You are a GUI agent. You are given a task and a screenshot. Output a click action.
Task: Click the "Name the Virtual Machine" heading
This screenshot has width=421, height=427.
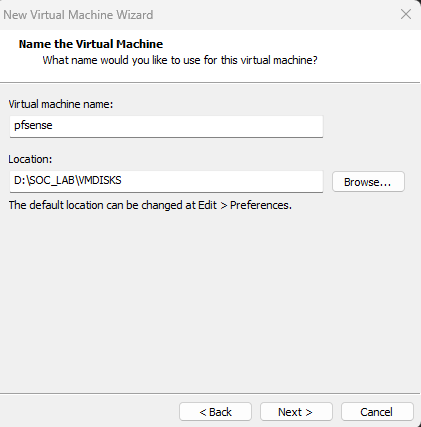(91, 44)
